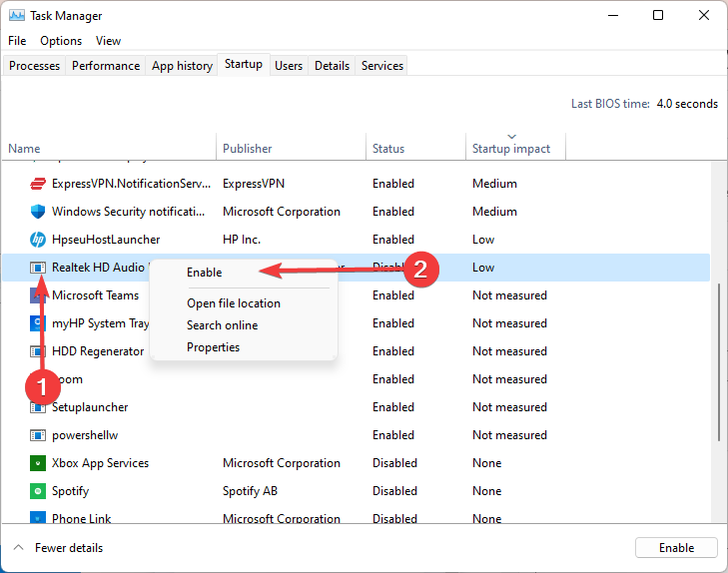Click the Task Manager title bar icon
Screen dimensions: 728x573
point(17,16)
